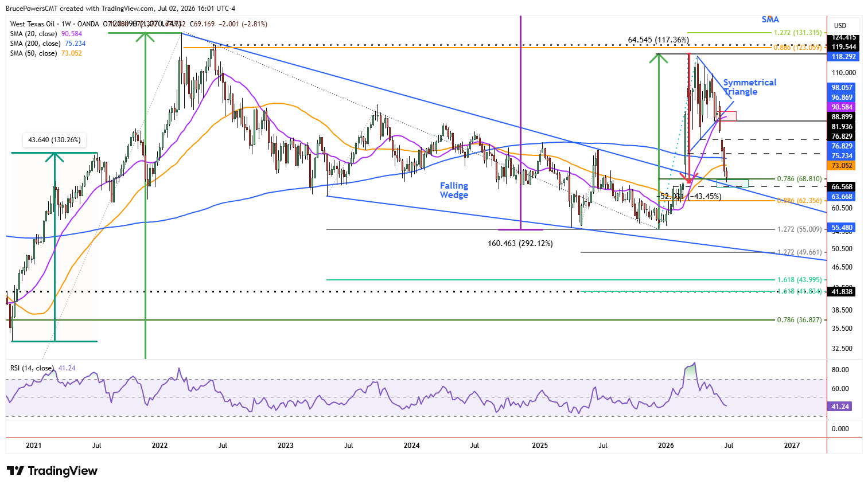Select the SMA (200, close) legend entry
The height and width of the screenshot is (488, 868).
pos(48,44)
